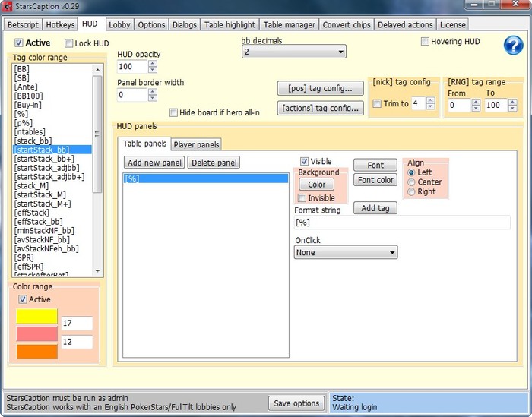Open the OnClick dropdown

[346, 253]
